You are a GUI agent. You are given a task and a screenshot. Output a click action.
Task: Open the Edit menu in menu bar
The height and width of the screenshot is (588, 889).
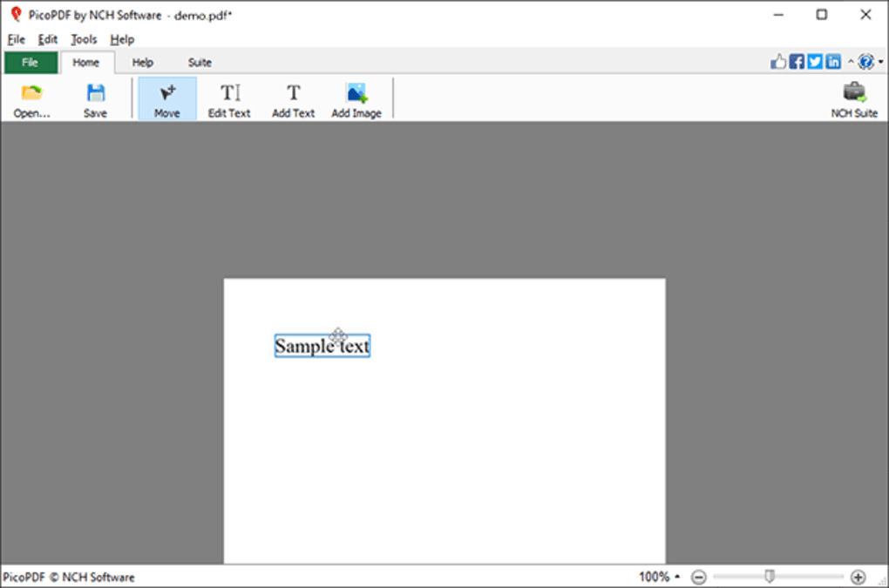pos(48,39)
